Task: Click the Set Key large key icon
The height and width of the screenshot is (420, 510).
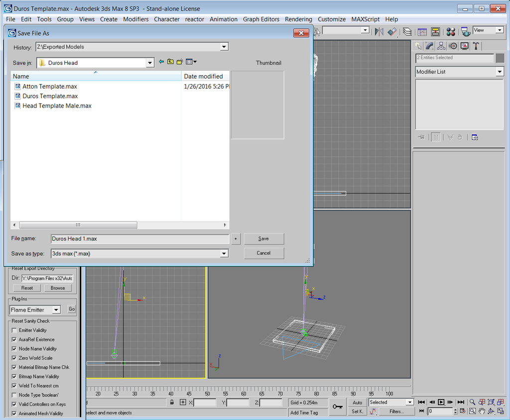Action: click(338, 407)
